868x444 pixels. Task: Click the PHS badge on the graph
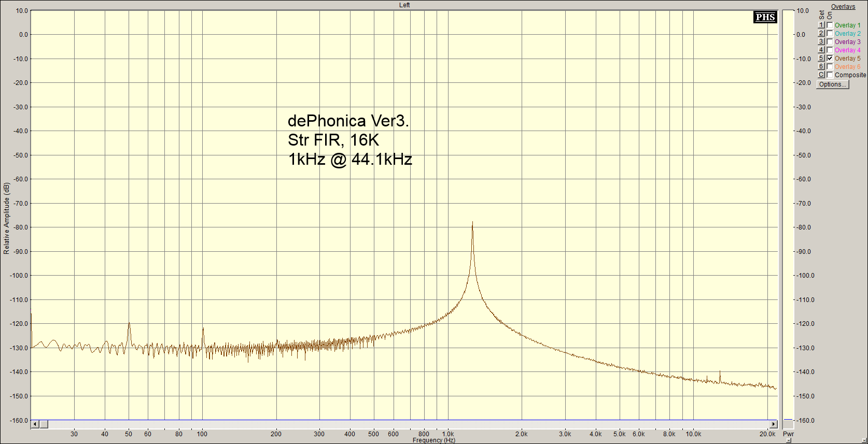click(765, 17)
